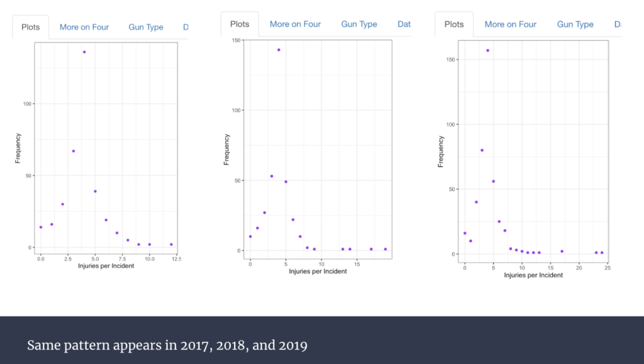This screenshot has height=364, width=644.
Task: Open the Plots tab in the left panel
Action: click(30, 27)
